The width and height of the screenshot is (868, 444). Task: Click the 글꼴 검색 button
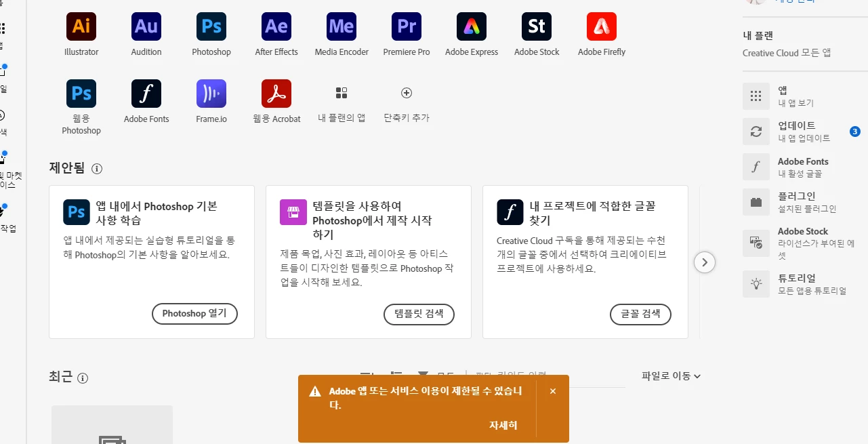[640, 314]
